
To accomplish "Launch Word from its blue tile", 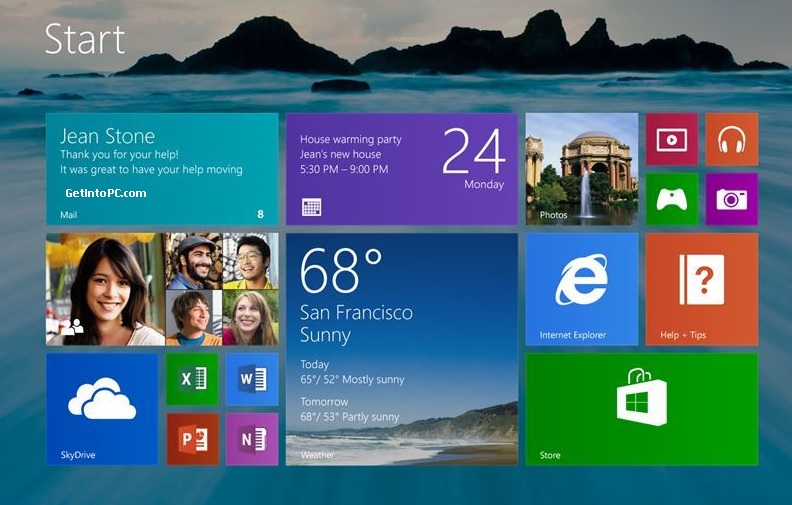I will click(x=251, y=379).
